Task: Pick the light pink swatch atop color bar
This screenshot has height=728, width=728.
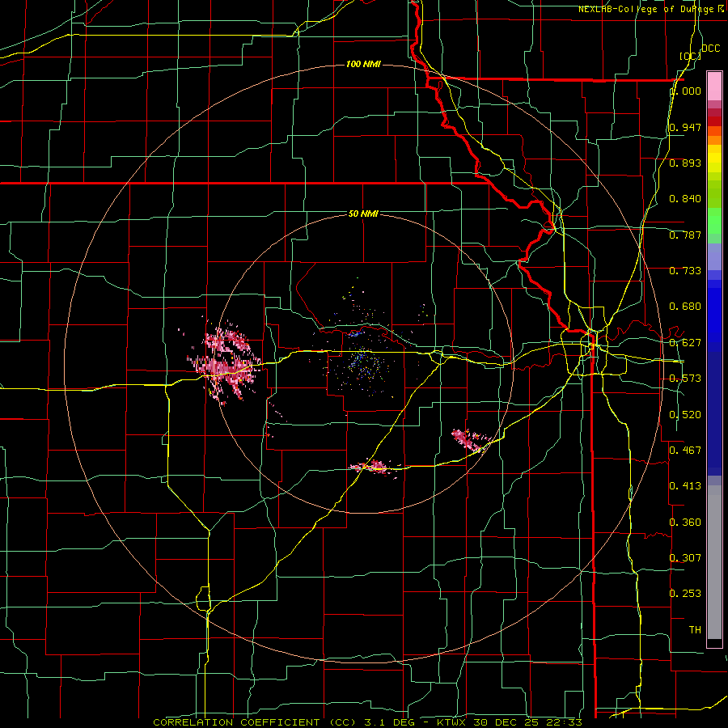Action: 714,86
